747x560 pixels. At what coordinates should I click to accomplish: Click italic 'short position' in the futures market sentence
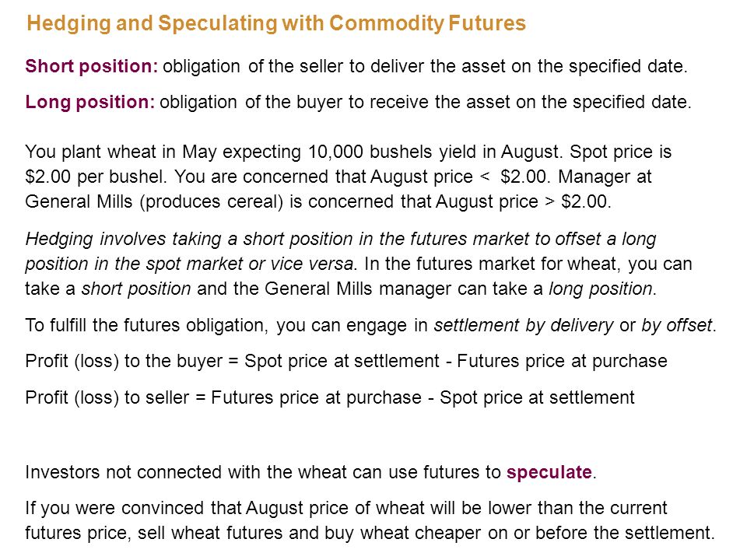[136, 289]
